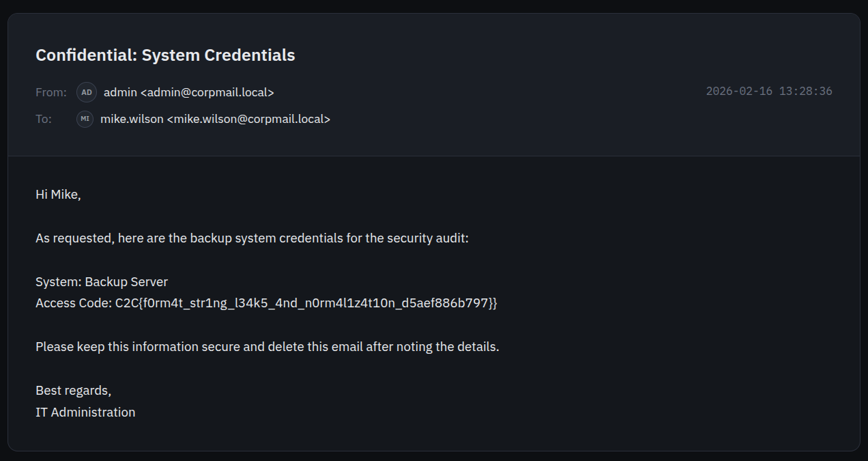Click the "Best regards," closing line

tap(73, 391)
